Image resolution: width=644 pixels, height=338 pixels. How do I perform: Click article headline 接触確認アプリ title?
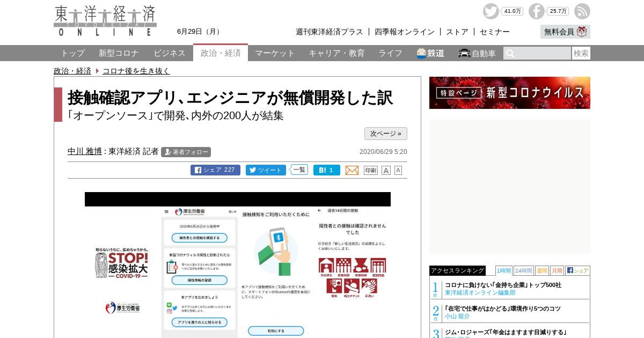(230, 98)
